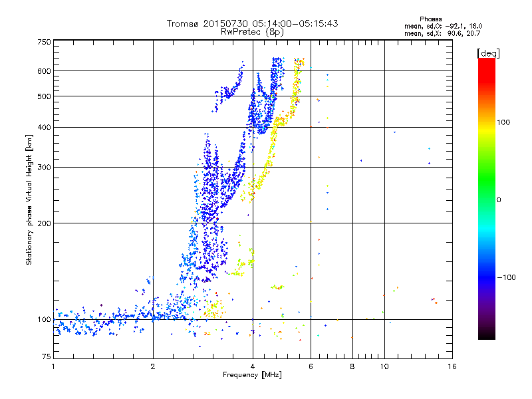Click the 'mean, sd,X: 90.6, 20.7' line
Viewport: 532px width, 399px height.
(442, 33)
